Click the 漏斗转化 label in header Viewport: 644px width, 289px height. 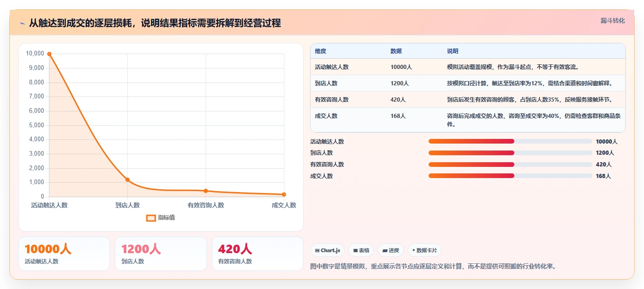pos(612,21)
